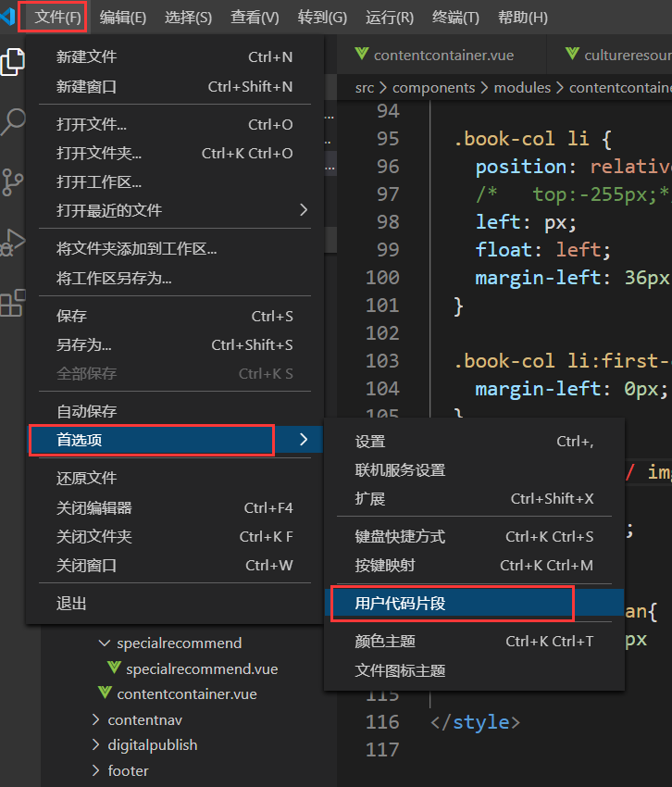Open Source Control view in activity bar
The width and height of the screenshot is (672, 787).
12,181
